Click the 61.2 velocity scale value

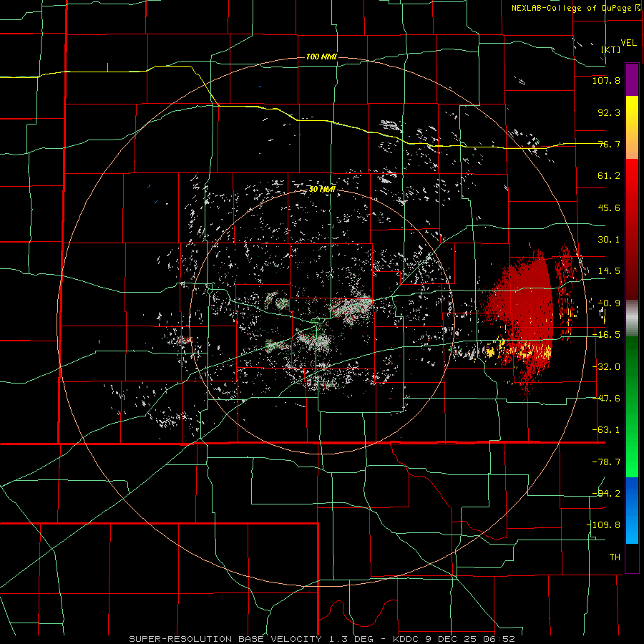[609, 176]
